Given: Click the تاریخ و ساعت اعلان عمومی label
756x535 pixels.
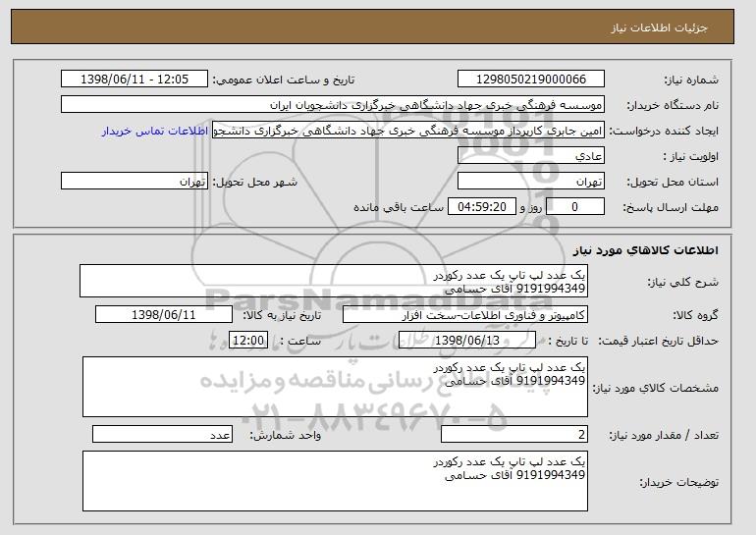Looking at the screenshot, I should [284, 80].
